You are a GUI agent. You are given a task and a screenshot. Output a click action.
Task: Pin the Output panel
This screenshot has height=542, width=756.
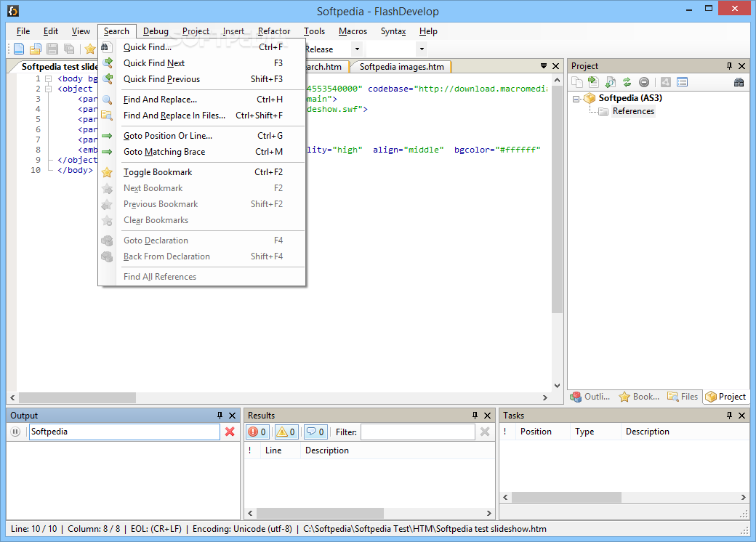pos(220,416)
